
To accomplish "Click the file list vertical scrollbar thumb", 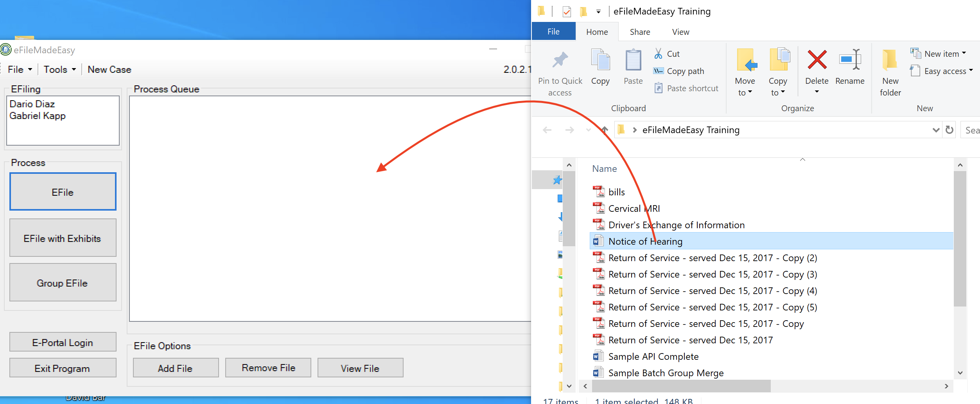I will [960, 239].
